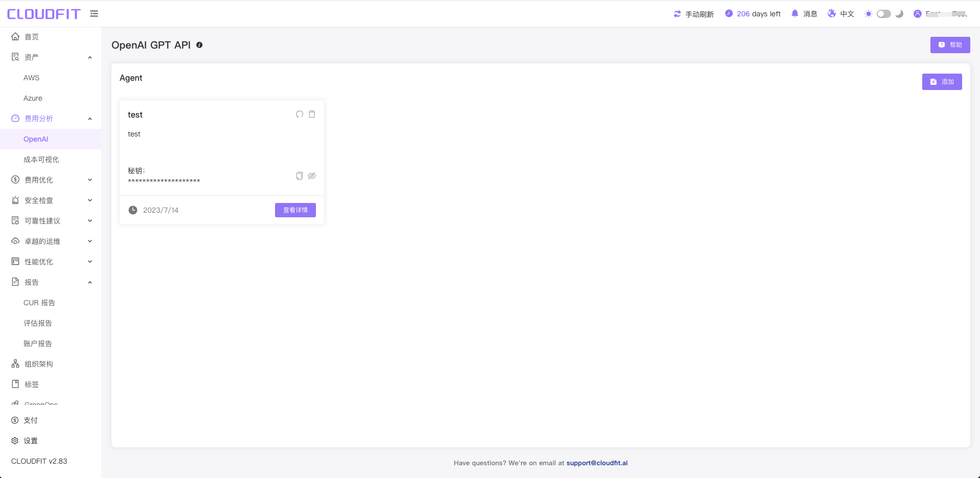Reveal the secret key with the eye icon
The height and width of the screenshot is (478, 980).
pos(312,176)
